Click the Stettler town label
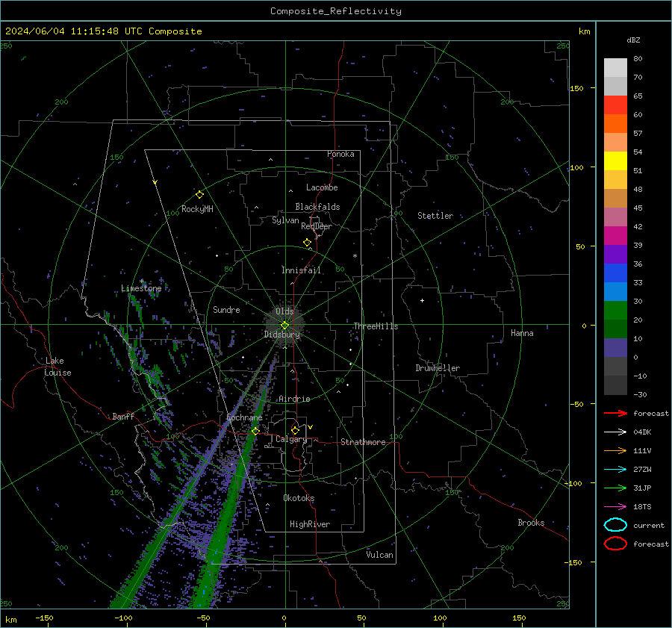Image resolution: width=672 pixels, height=628 pixels. [435, 216]
